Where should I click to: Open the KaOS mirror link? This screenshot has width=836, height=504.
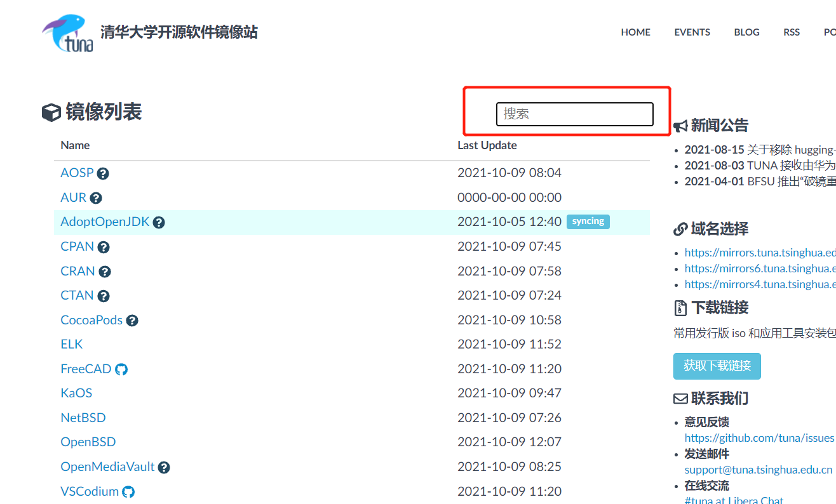pos(76,393)
